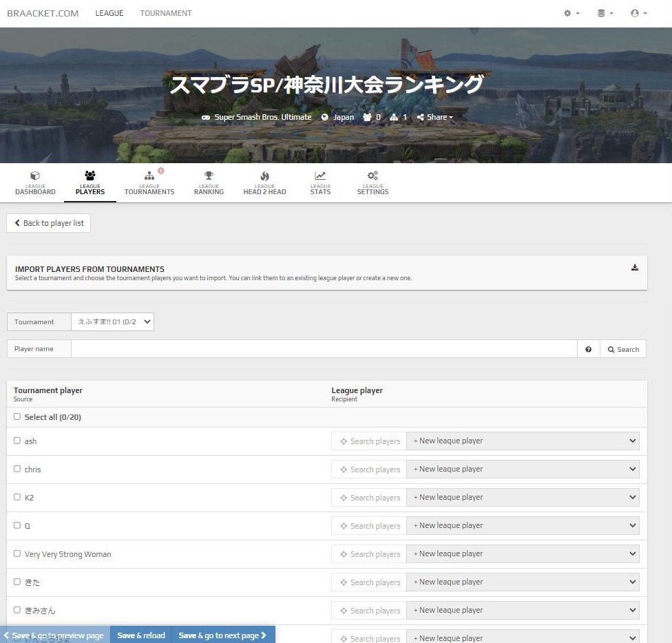Open league player dropdown for K2

pos(523,497)
